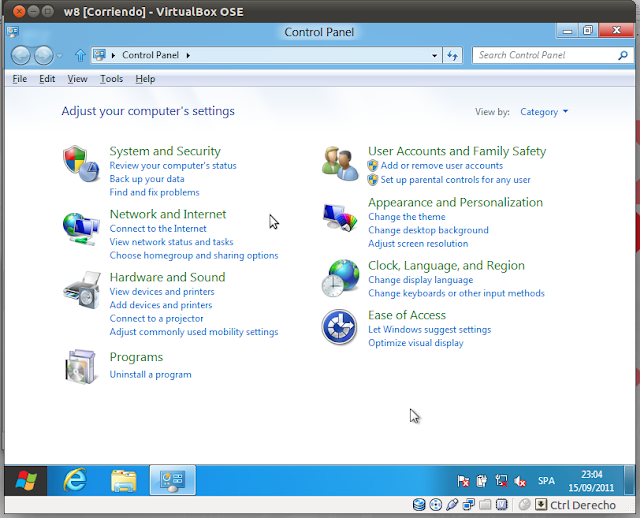The image size is (640, 518).
Task: Open the Edit menu
Action: coord(47,79)
